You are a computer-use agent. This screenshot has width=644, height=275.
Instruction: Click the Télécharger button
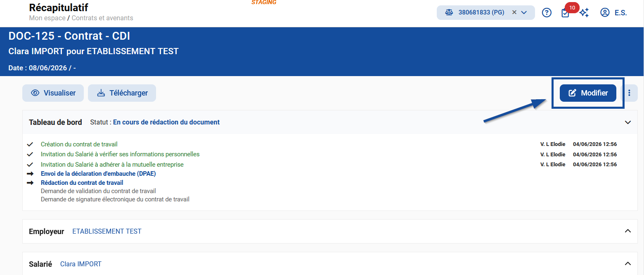click(122, 93)
